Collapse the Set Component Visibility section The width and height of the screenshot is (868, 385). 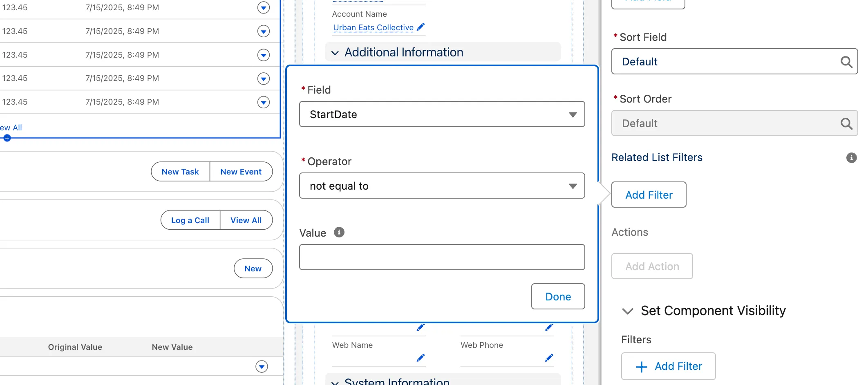tap(627, 311)
